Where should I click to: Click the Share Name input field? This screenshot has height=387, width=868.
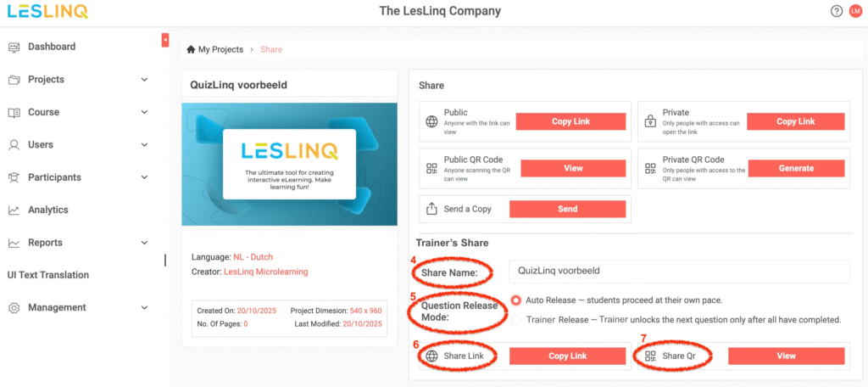(x=678, y=272)
